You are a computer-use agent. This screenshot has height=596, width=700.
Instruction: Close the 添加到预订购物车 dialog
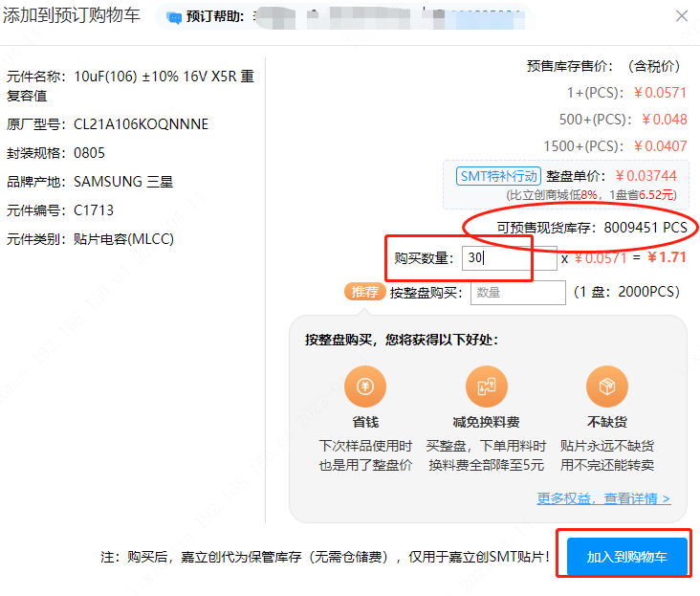(681, 16)
